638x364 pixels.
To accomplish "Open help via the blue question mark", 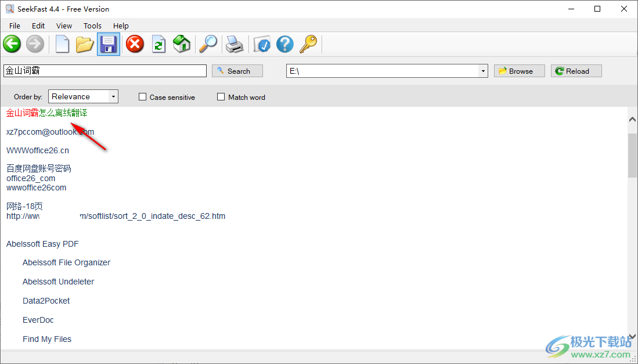I will click(285, 44).
